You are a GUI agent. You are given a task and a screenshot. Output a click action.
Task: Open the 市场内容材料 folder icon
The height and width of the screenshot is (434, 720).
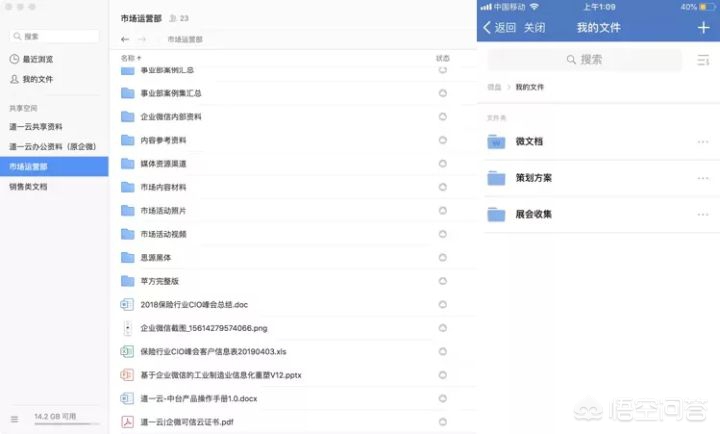coord(127,187)
